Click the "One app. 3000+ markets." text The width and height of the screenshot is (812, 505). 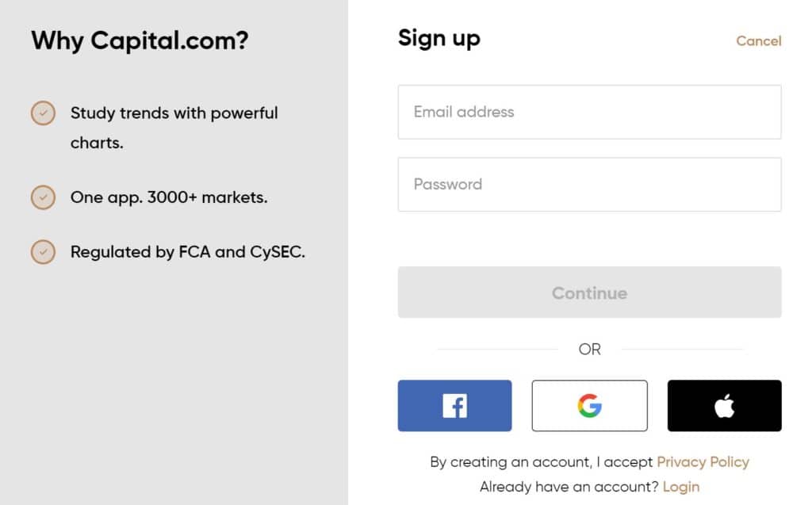(169, 197)
